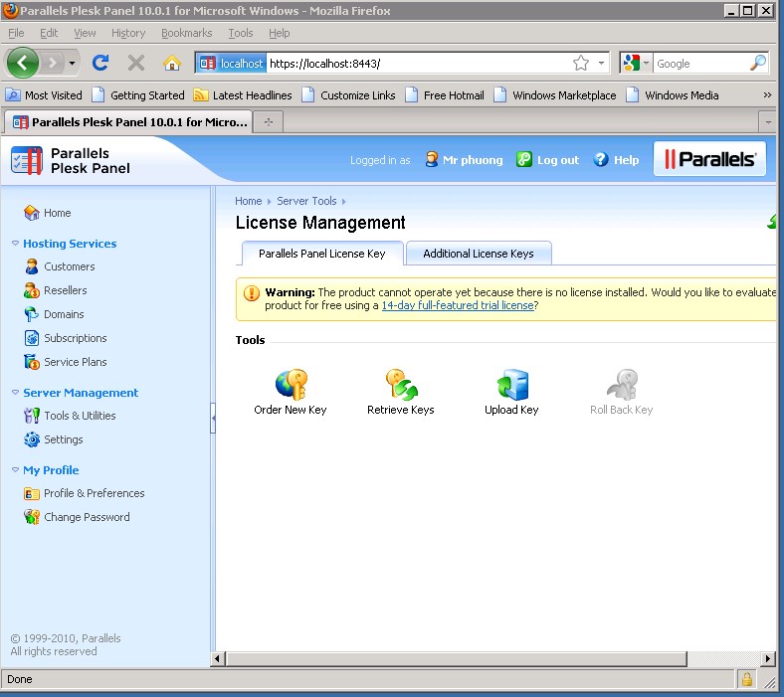This screenshot has height=697, width=784.
Task: Open the Bookmarks menu
Action: [186, 33]
